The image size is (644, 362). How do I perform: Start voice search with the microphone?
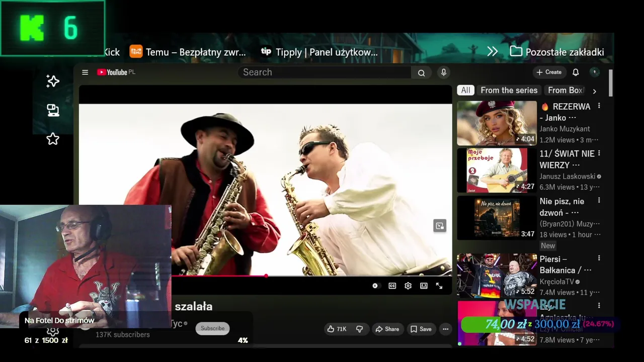click(443, 72)
